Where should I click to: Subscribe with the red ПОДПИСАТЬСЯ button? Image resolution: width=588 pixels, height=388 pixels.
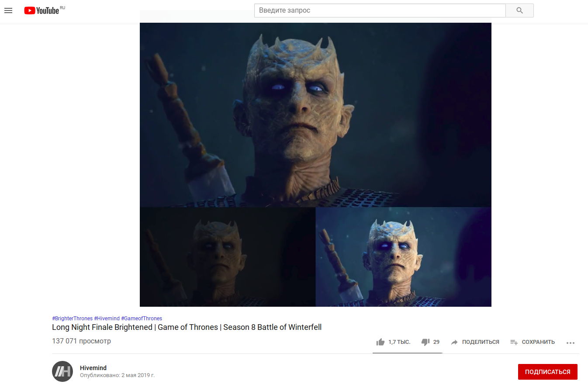pos(548,372)
